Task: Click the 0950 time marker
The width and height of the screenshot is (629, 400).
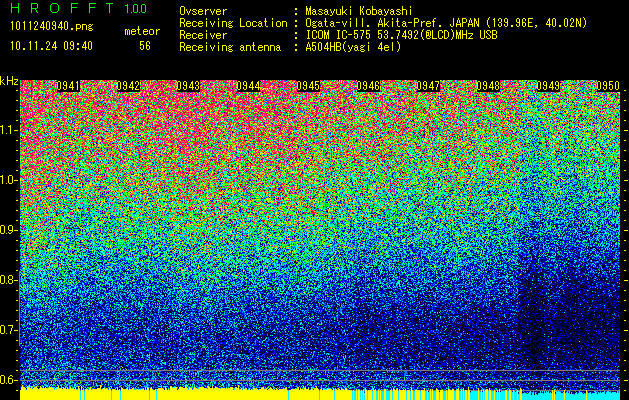Action: (x=608, y=86)
